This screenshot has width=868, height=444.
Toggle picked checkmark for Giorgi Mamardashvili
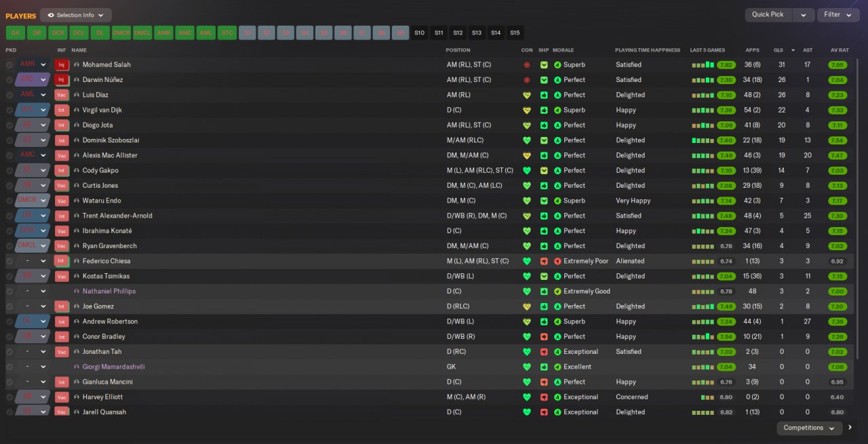coord(9,367)
